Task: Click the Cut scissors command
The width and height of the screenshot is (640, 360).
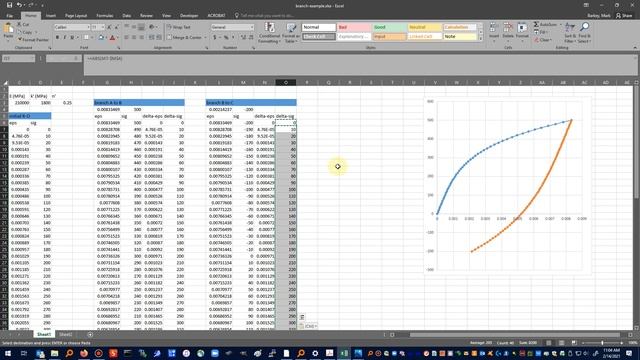Action: 23,25
